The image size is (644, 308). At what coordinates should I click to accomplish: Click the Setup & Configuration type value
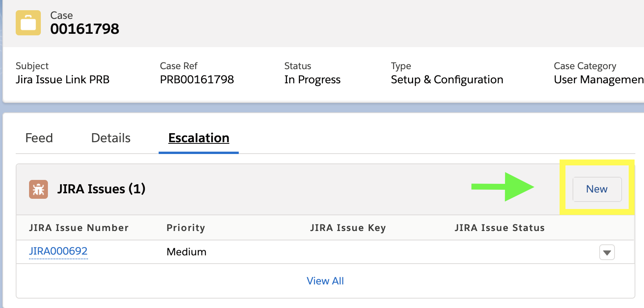tap(447, 80)
